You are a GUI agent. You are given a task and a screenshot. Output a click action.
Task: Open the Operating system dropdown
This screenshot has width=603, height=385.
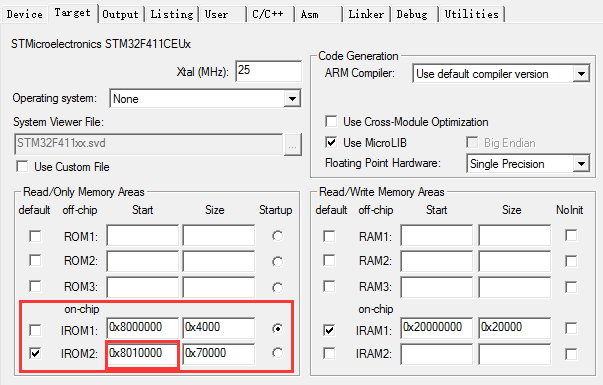point(205,99)
